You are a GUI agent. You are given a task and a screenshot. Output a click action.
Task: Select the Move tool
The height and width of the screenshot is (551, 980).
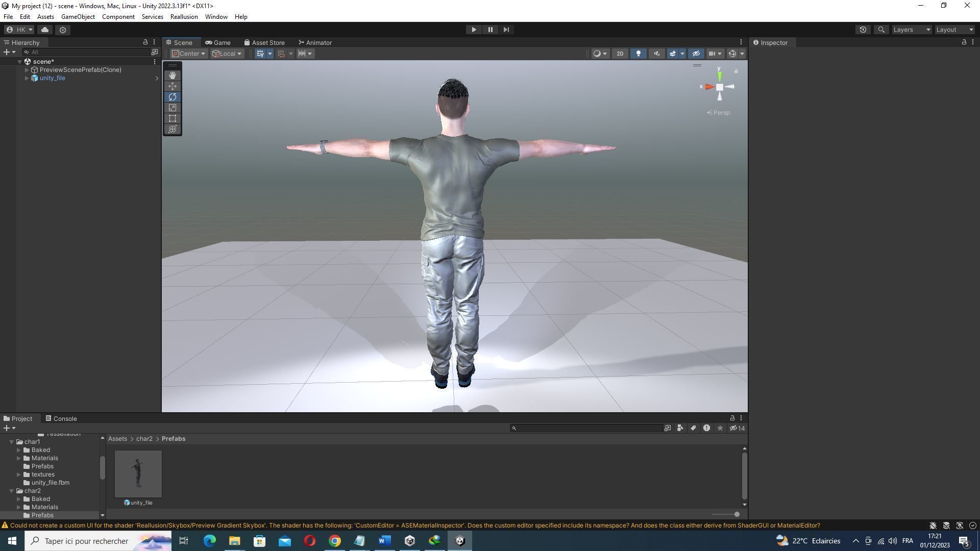[173, 86]
